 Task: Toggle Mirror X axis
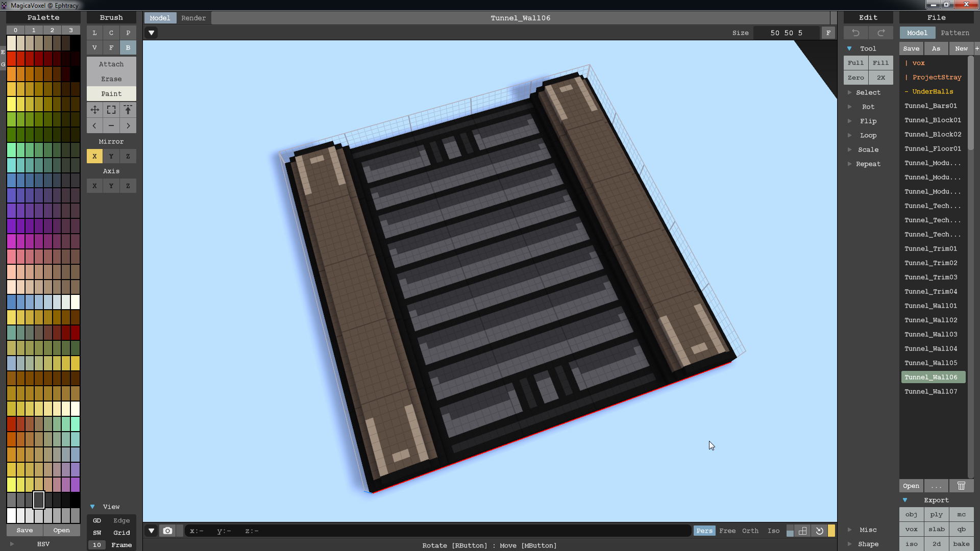point(94,156)
